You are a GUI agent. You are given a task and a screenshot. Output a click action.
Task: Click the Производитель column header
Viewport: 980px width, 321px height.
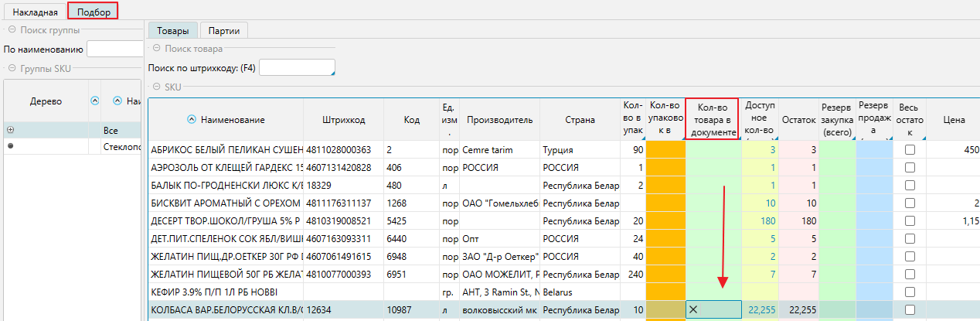(x=500, y=120)
